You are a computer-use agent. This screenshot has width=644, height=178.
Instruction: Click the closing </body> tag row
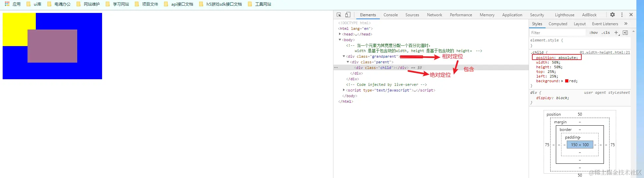[350, 96]
